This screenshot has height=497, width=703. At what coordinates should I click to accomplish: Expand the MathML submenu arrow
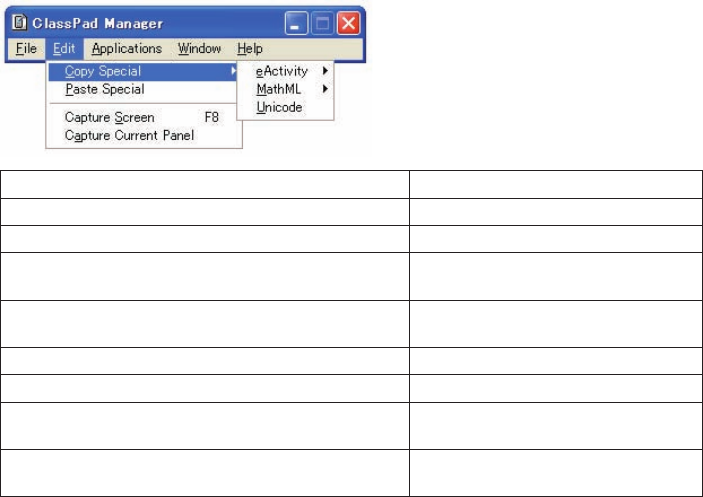[325, 89]
